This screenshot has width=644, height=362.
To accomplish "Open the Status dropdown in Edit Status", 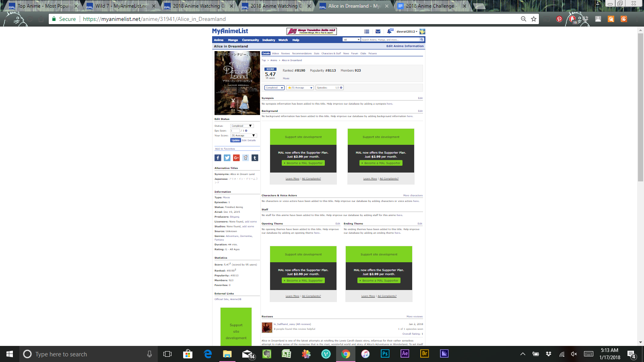I will pos(242,126).
